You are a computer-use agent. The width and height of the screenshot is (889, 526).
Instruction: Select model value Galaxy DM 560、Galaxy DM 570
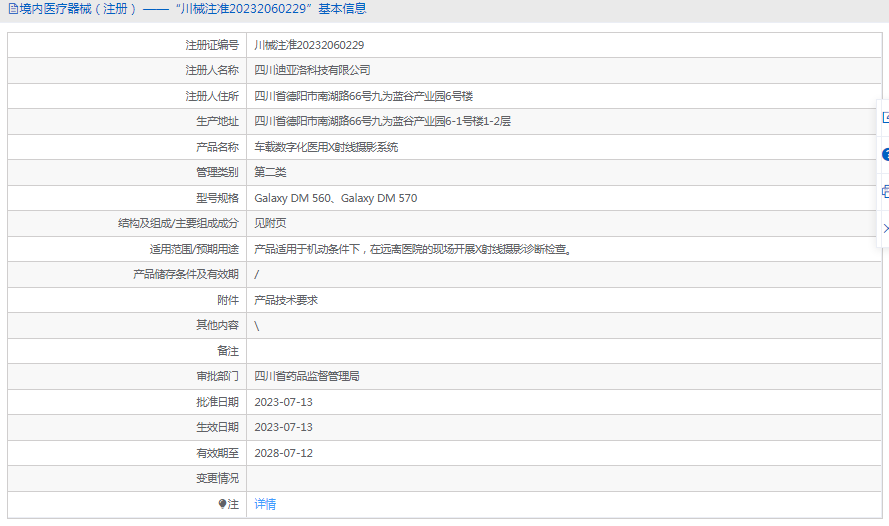(x=336, y=198)
